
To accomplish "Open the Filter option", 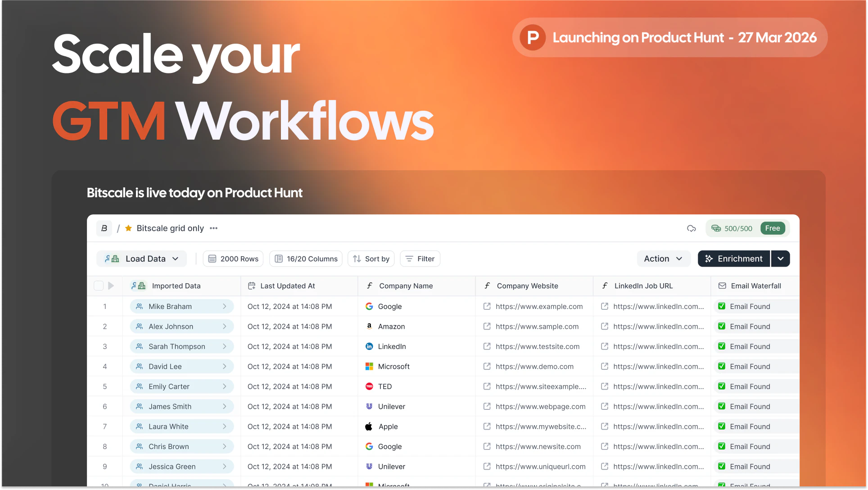I will tap(420, 259).
